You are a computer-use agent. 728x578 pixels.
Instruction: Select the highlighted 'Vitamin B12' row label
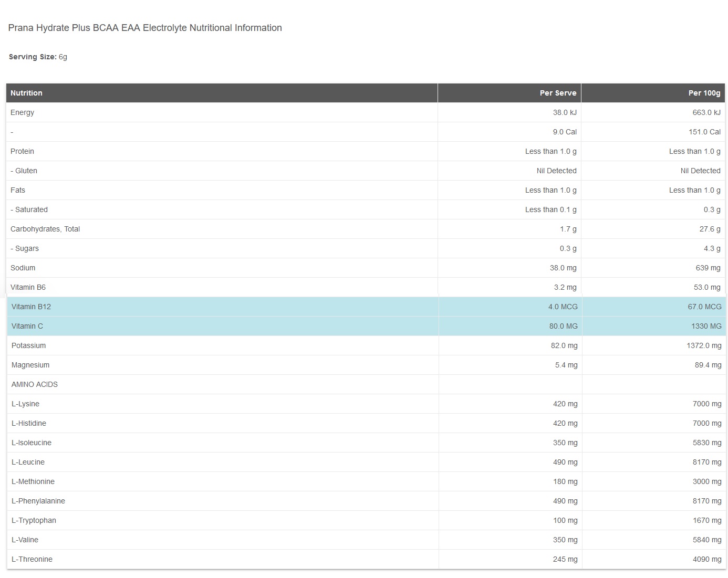[31, 307]
